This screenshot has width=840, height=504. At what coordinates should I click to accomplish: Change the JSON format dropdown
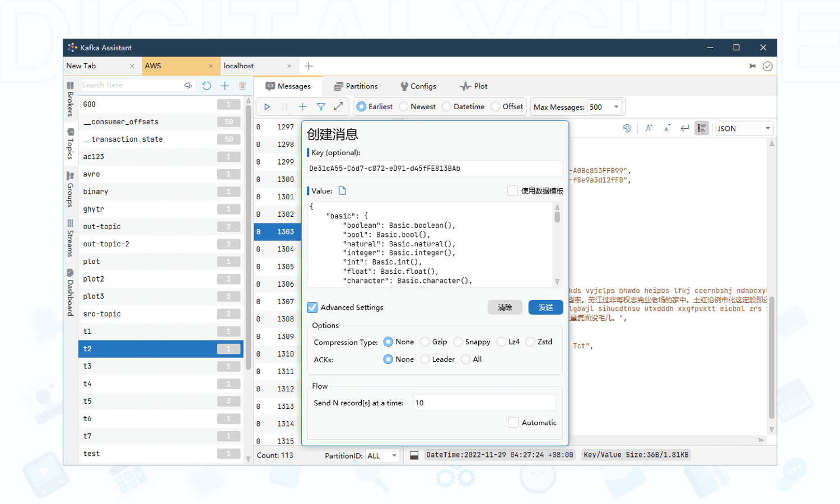pos(744,128)
